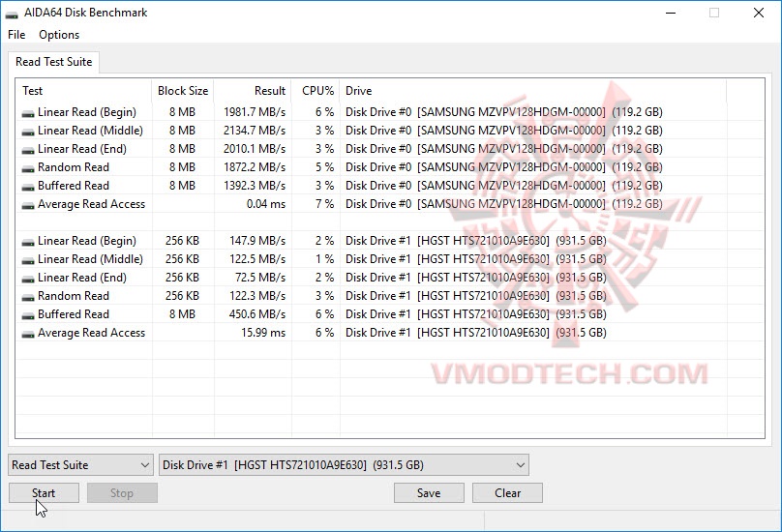Click drive icon beside 2134.7 MB/s Linear Read (Middle)

click(x=28, y=132)
